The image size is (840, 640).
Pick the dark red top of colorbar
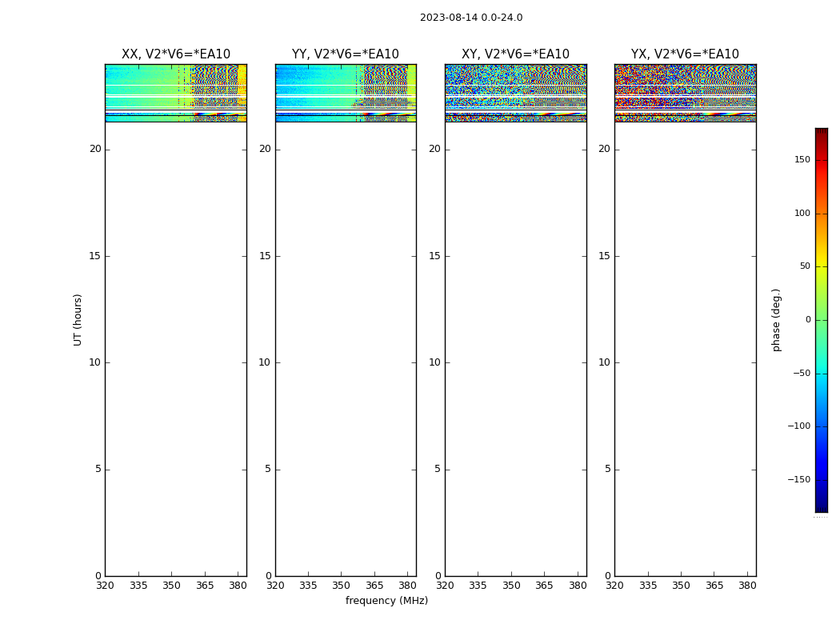point(821,133)
